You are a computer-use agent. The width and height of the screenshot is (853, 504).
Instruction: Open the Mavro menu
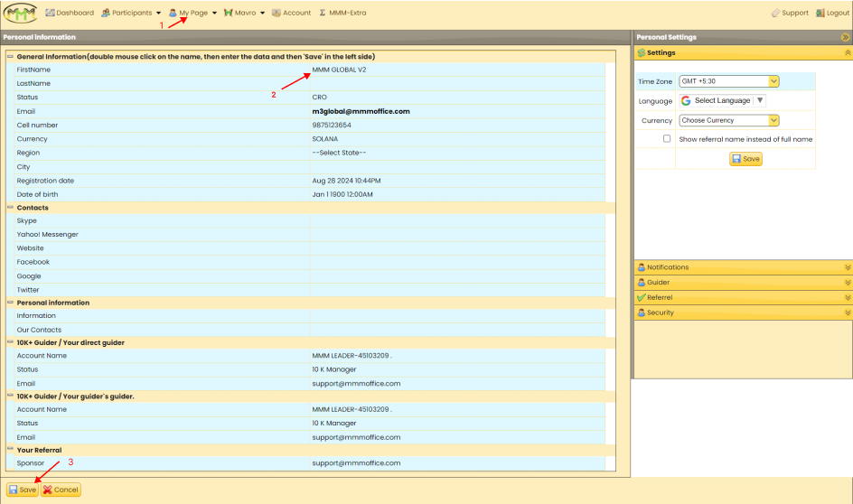244,13
